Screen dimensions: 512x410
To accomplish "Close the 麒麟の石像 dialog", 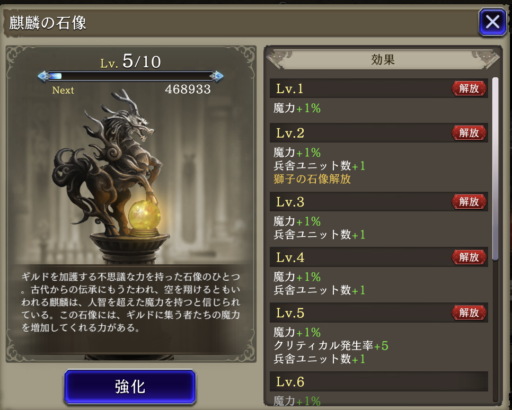I will click(492, 22).
